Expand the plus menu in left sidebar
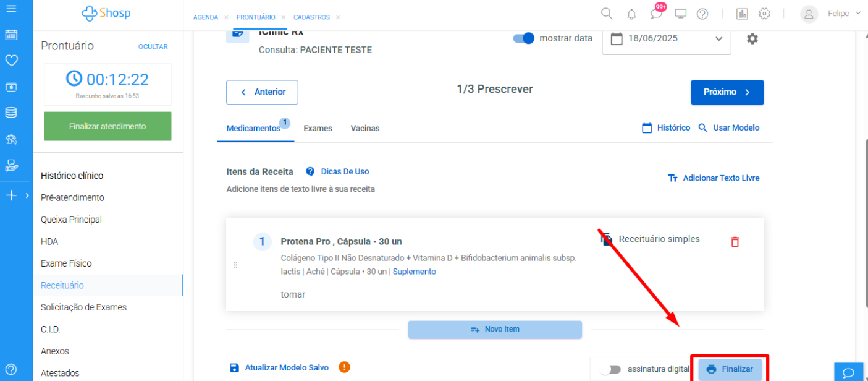Image resolution: width=868 pixels, height=381 pixels. click(11, 195)
